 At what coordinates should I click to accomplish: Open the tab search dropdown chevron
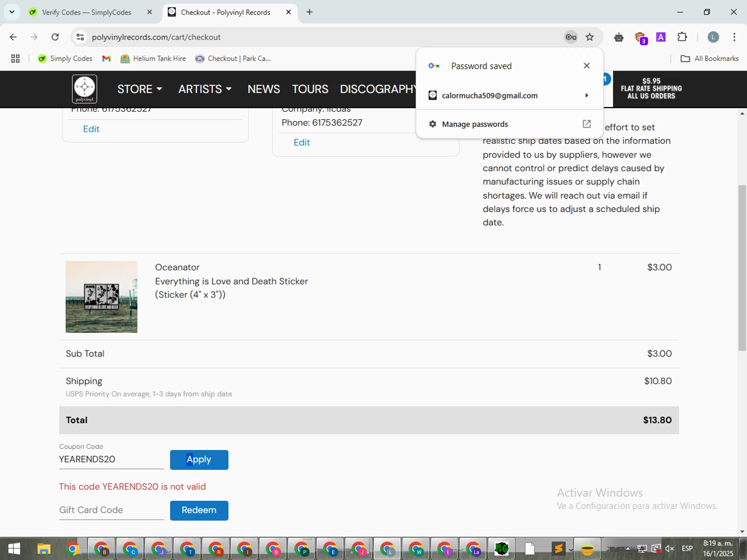click(x=12, y=12)
